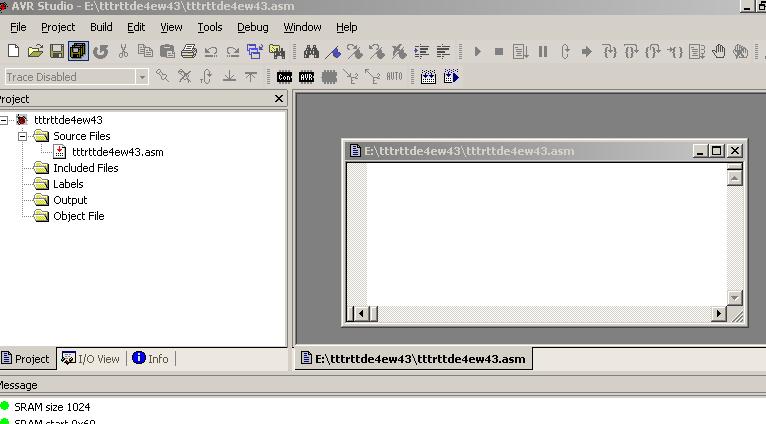Viewport: 766px width, 424px height.
Task: Select the Included Files folder
Action: tap(85, 168)
